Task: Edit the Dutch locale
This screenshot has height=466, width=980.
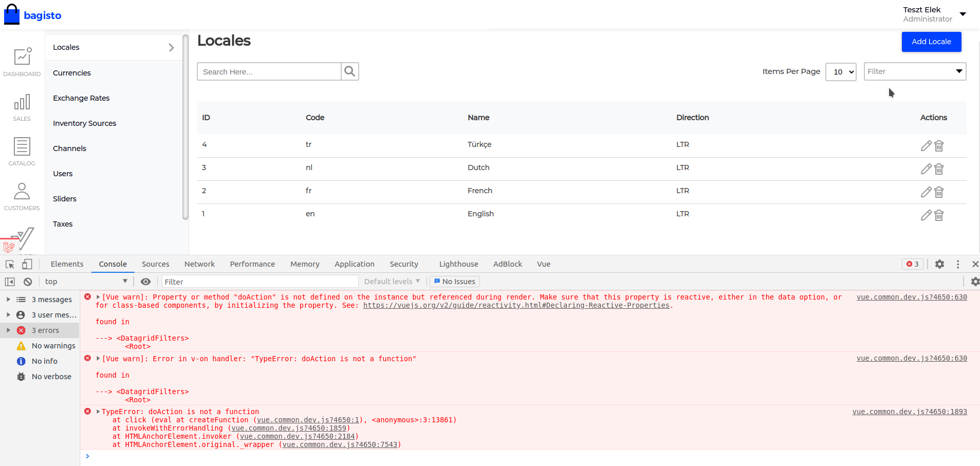Action: pos(926,169)
